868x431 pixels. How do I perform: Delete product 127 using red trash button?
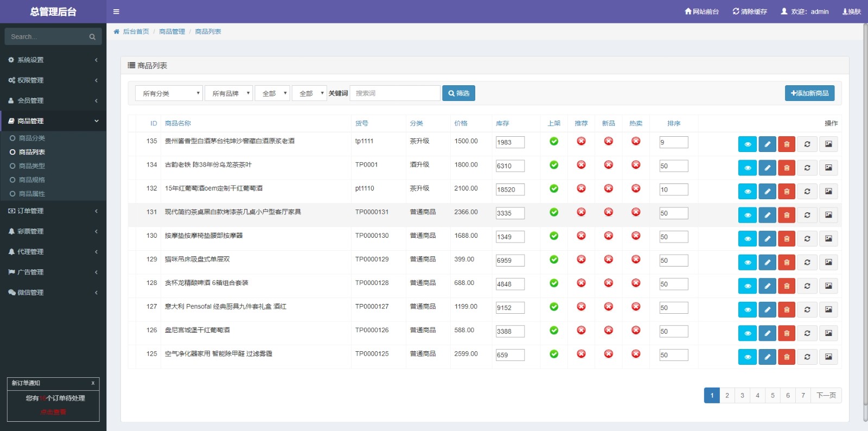pyautogui.click(x=787, y=309)
